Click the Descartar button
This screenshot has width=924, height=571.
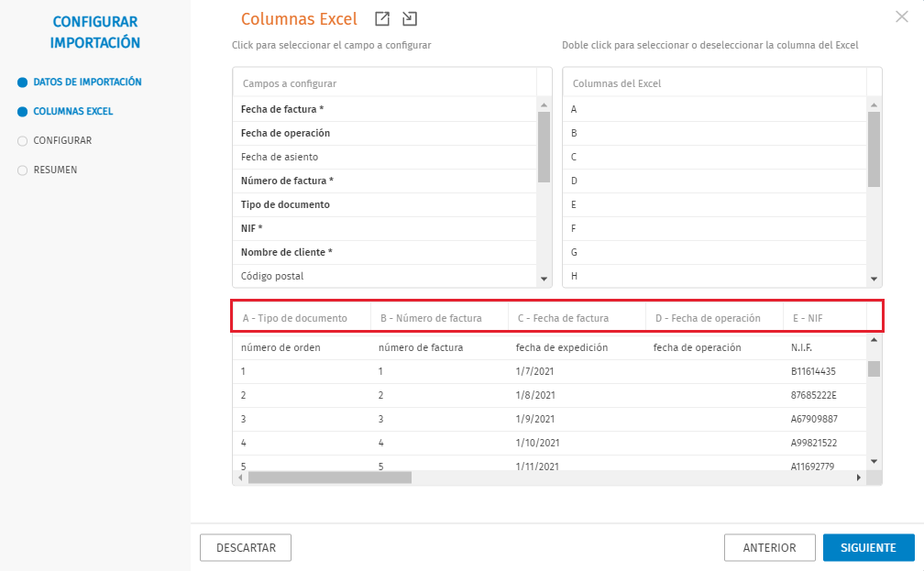246,548
